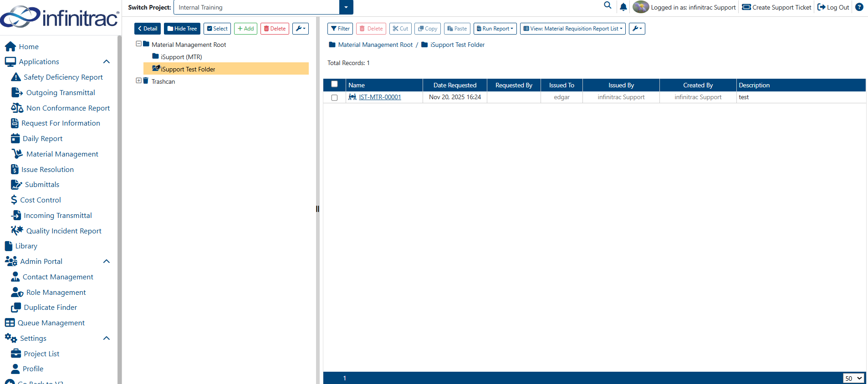Click the Outgoing Transmittal icon

coord(17,92)
